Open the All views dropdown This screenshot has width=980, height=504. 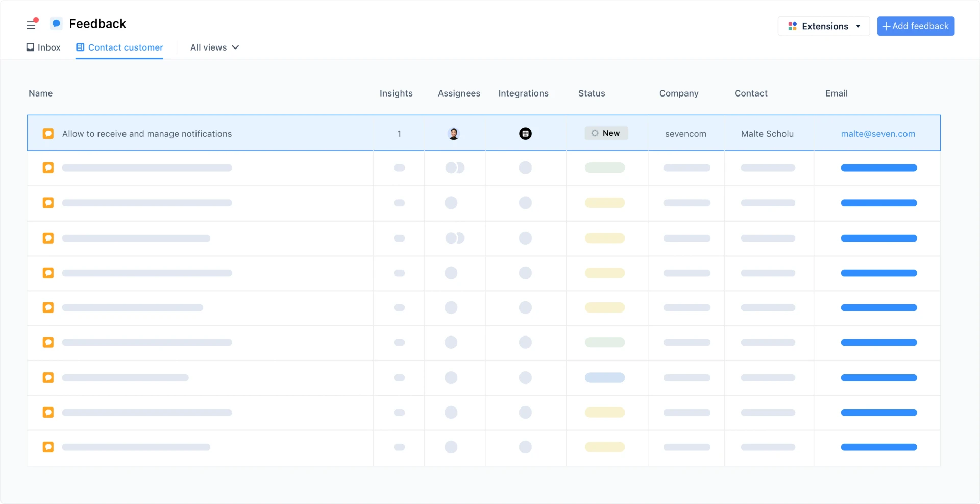(x=214, y=47)
